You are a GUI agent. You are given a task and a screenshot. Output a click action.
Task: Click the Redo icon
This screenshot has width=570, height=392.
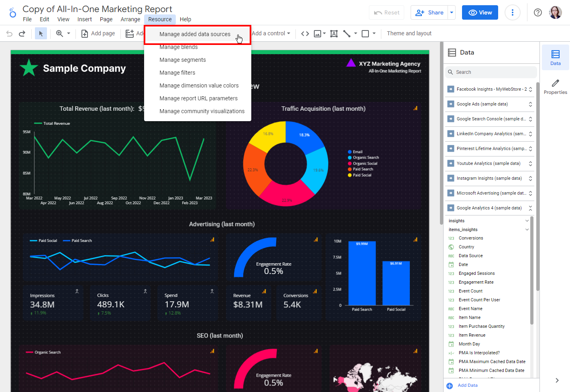pos(22,33)
